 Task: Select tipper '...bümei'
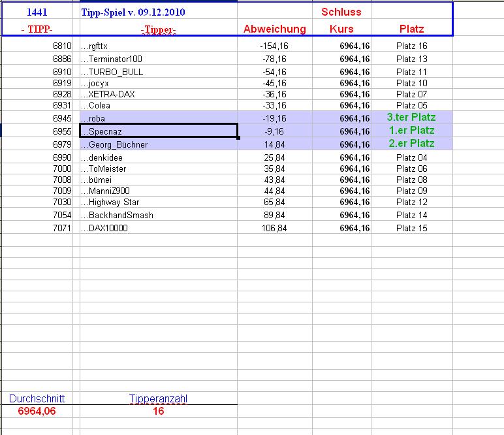pos(97,180)
